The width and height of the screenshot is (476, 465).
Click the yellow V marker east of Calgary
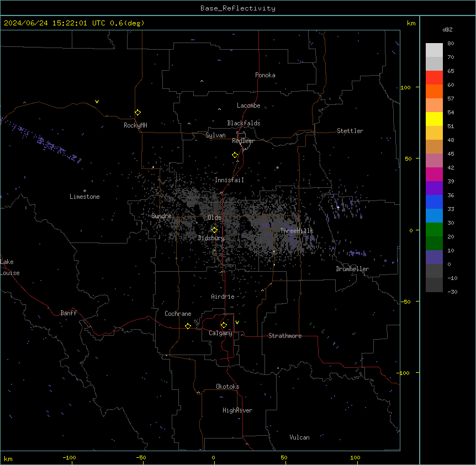click(x=237, y=323)
